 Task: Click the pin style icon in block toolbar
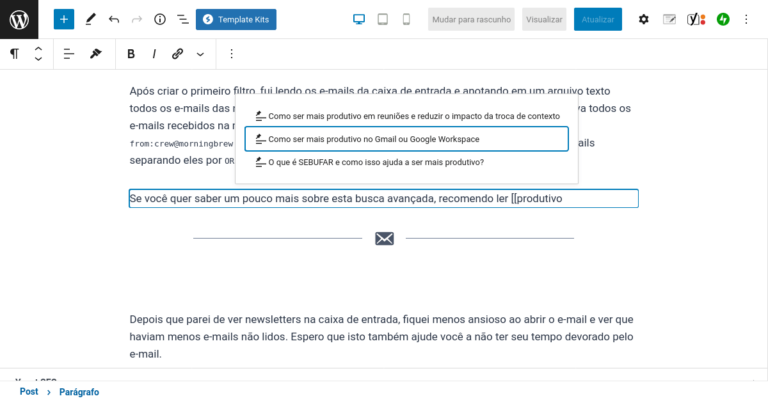click(96, 54)
